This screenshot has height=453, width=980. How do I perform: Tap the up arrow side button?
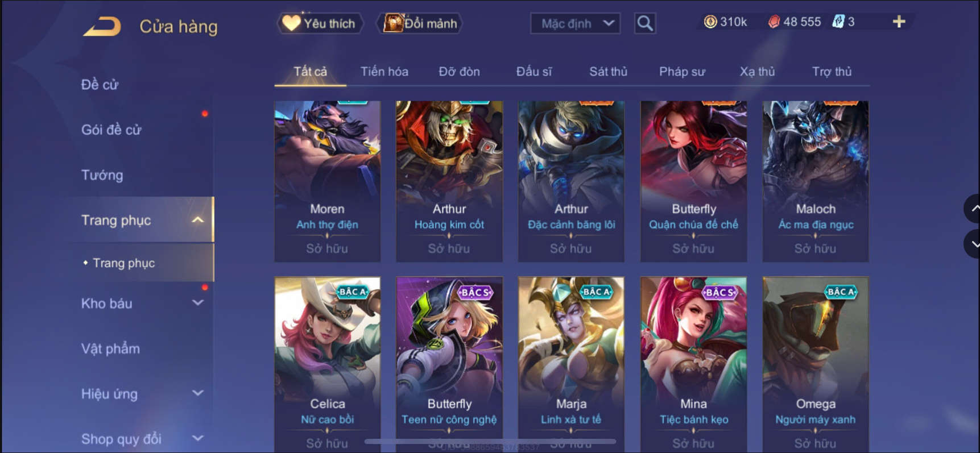click(973, 209)
